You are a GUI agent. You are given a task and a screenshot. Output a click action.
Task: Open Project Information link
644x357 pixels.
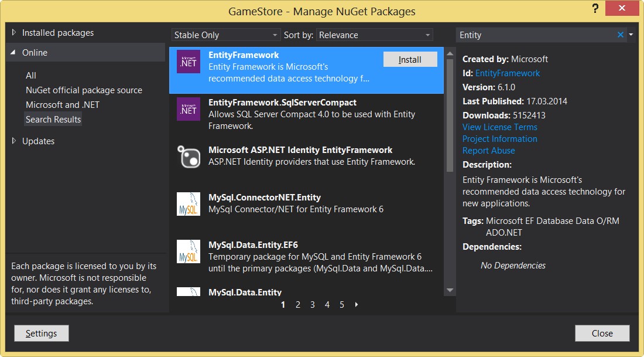pos(500,139)
